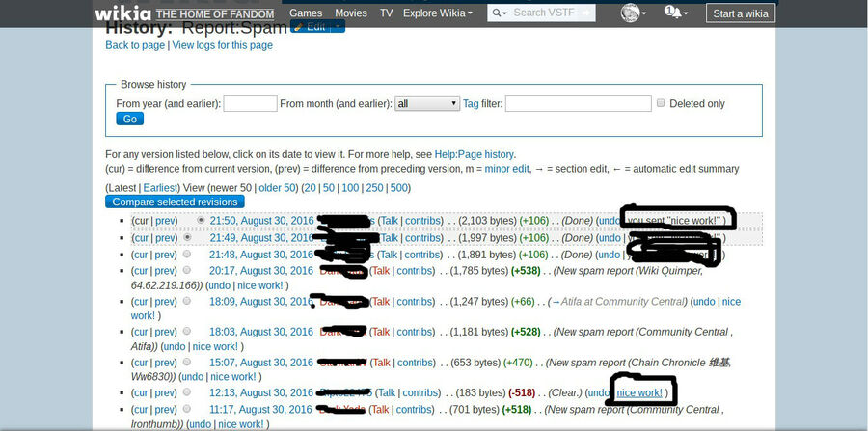The image size is (868, 431).
Task: Click the Edit pencil button
Action: (310, 27)
